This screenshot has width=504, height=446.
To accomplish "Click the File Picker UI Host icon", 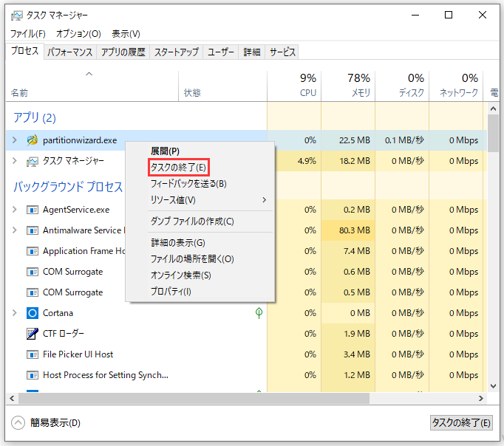I will coord(32,354).
